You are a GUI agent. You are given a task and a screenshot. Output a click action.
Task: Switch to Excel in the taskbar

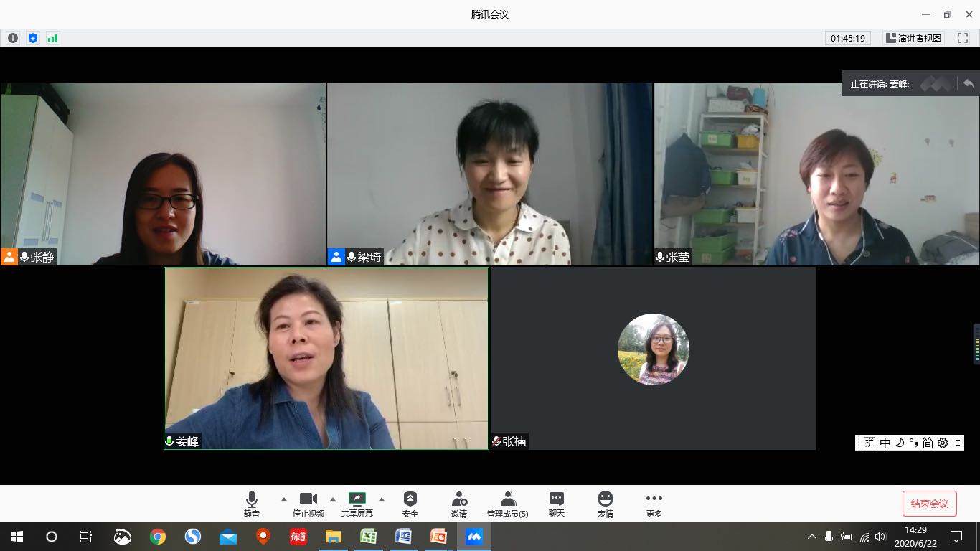pos(368,537)
